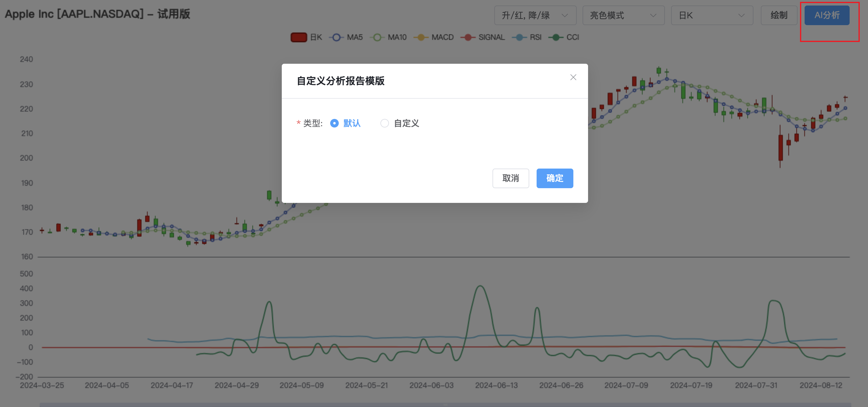Click the 类型 field label
This screenshot has height=407, width=868.
coord(312,124)
